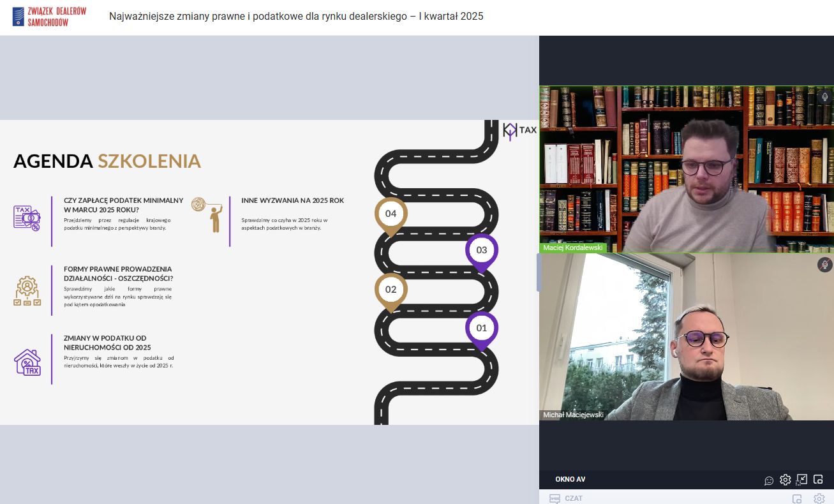Click the gold 04 road pin marker

(391, 214)
